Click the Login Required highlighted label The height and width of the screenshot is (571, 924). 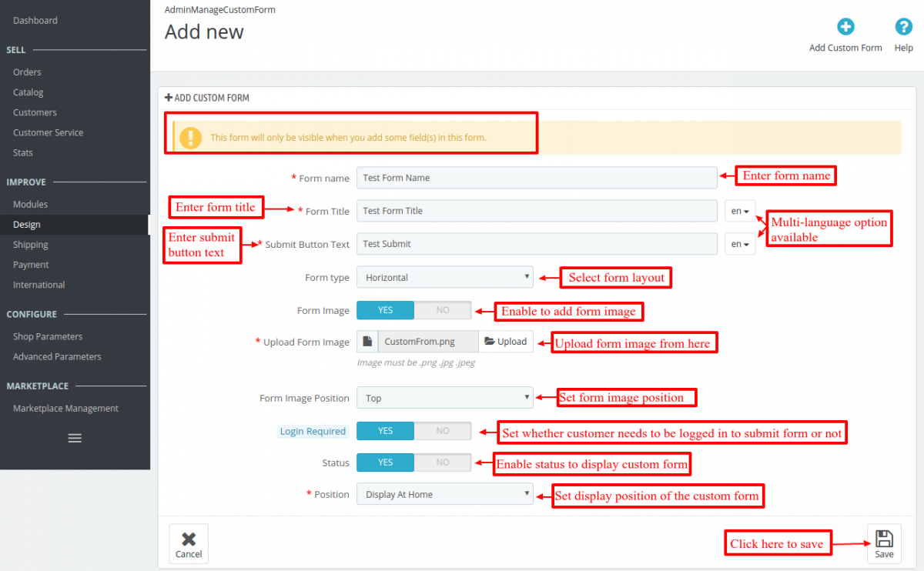coord(313,431)
